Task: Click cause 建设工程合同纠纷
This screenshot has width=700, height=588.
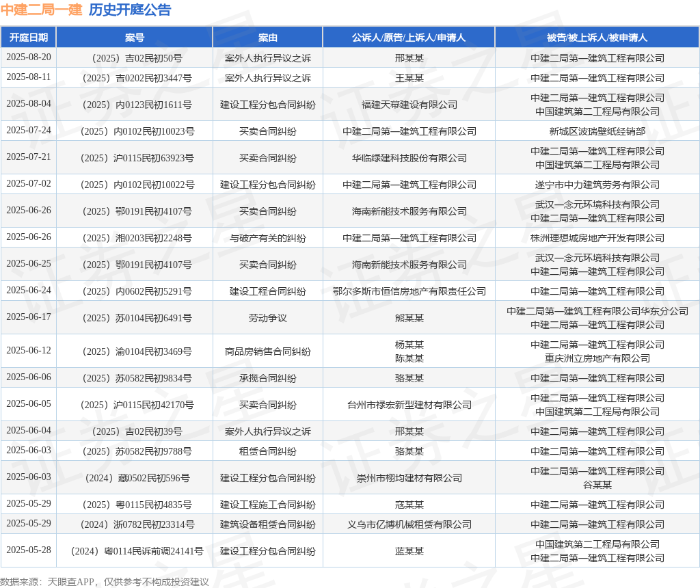Action: coord(268,291)
